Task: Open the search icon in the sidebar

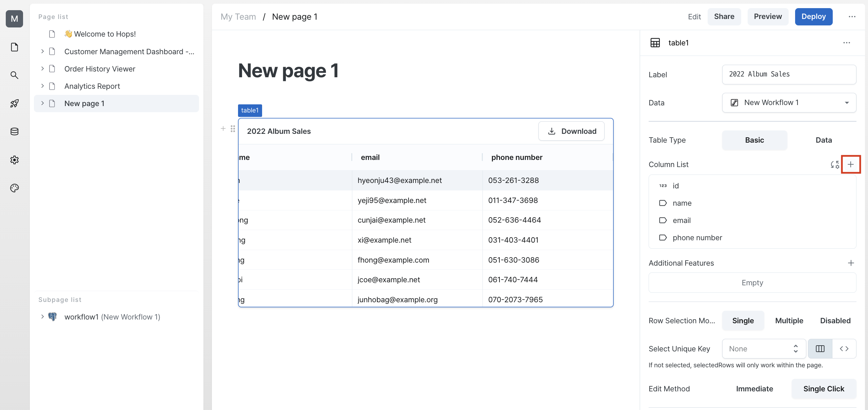Action: [14, 75]
